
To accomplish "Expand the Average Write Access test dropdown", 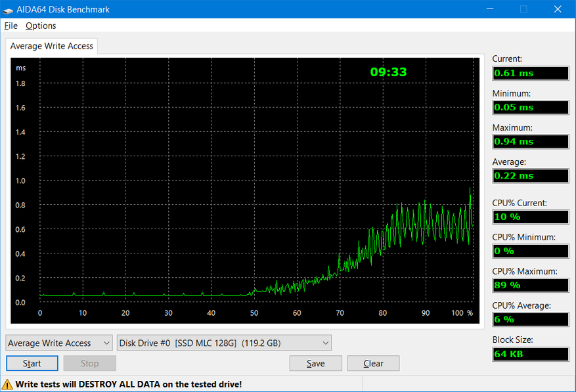I will tap(59, 343).
